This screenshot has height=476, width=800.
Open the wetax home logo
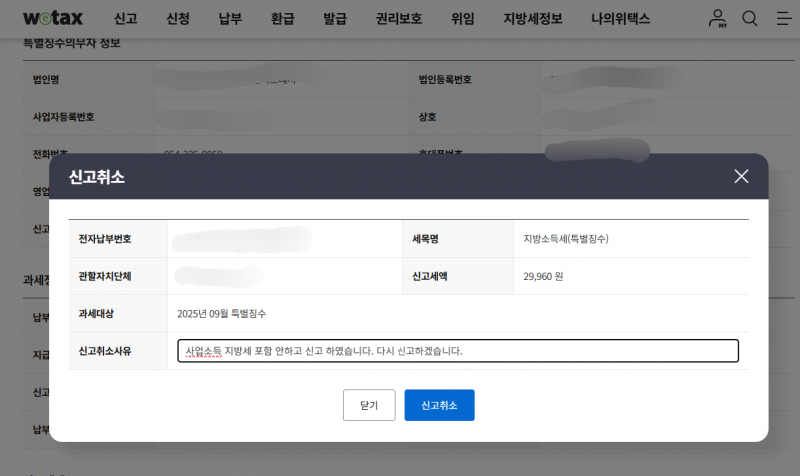point(53,18)
